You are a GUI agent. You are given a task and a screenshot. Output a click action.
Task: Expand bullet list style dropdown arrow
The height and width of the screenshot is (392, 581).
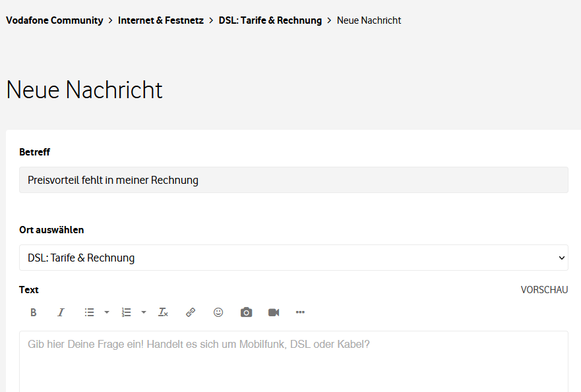click(x=107, y=312)
